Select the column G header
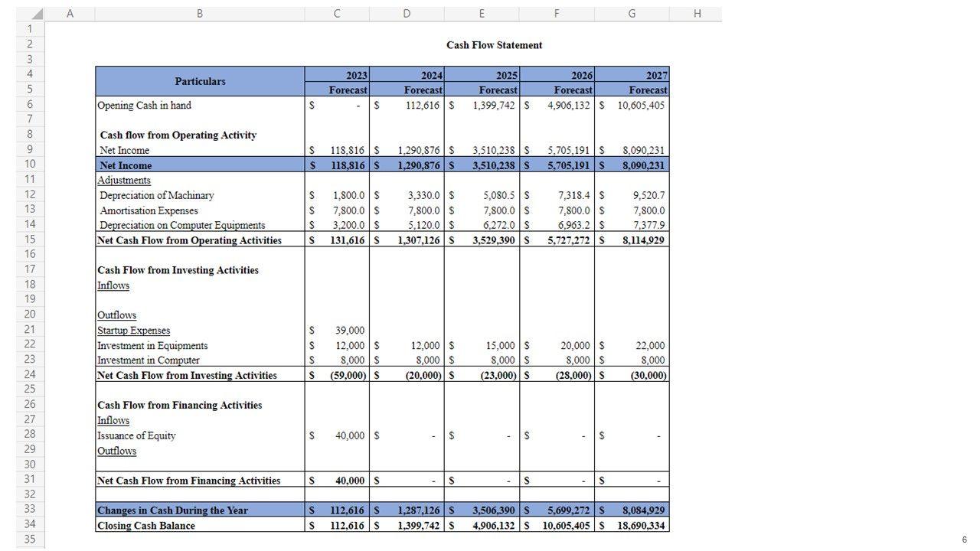Viewport: 980px width, 551px height. point(632,13)
